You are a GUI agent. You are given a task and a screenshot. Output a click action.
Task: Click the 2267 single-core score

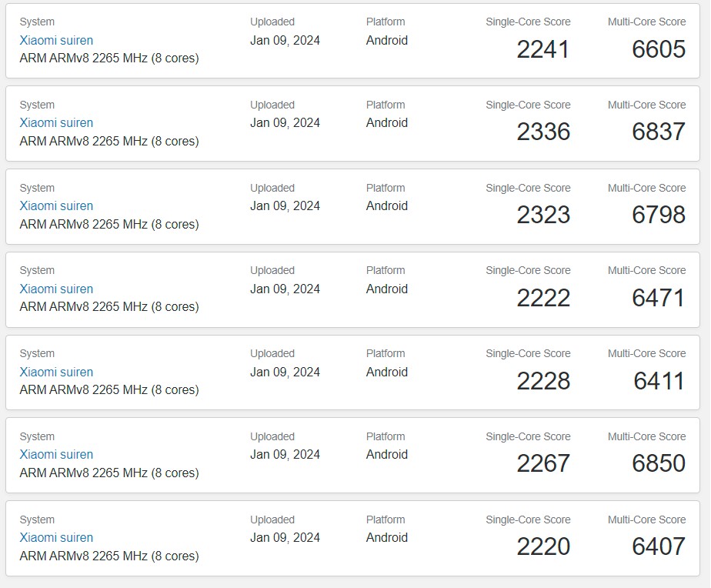click(543, 463)
